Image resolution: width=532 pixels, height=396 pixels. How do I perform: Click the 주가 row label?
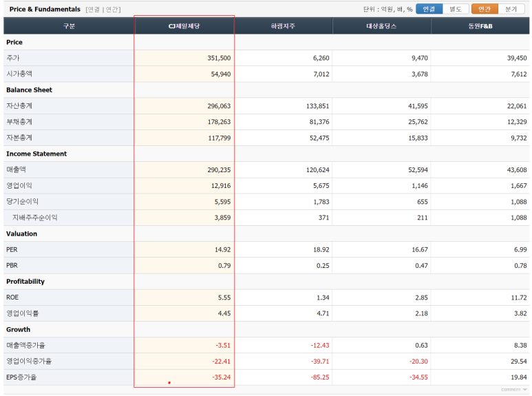click(13, 58)
